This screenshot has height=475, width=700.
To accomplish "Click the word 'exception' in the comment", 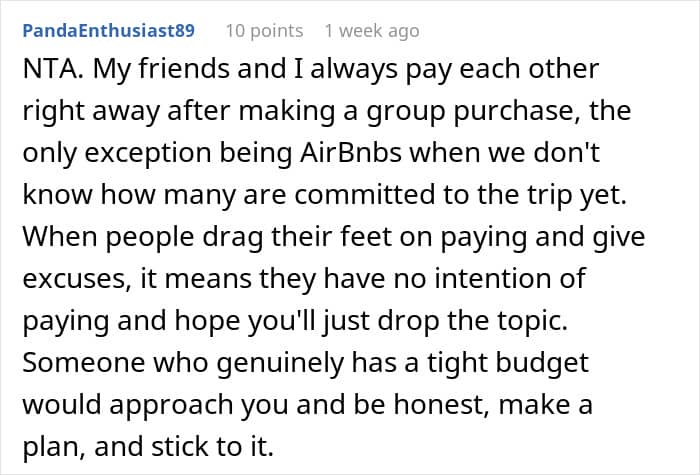I will point(147,154).
